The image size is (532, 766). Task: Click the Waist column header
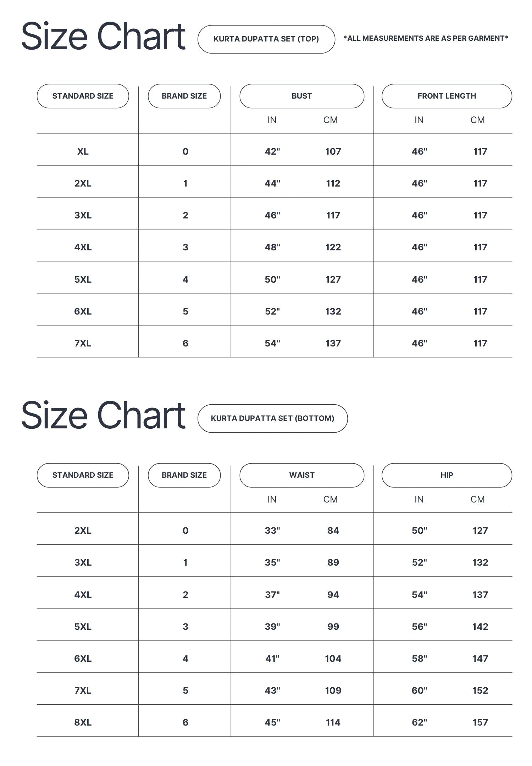(302, 475)
